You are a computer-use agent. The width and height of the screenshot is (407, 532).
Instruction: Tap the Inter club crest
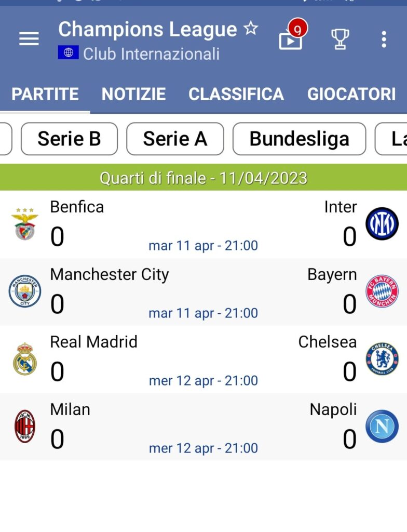382,224
